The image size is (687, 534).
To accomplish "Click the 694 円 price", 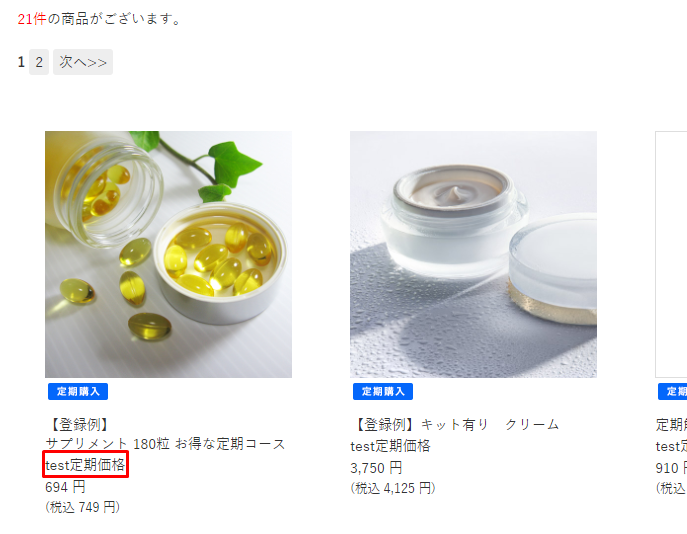I will tap(65, 487).
